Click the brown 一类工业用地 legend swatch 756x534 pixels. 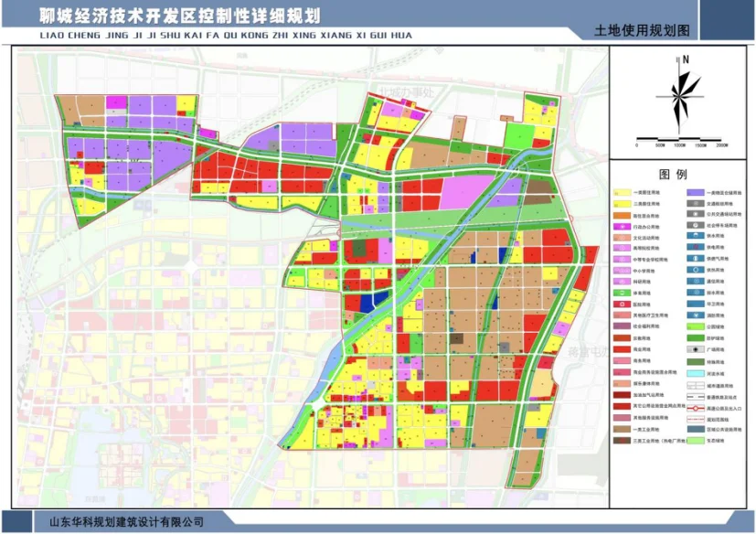click(623, 427)
